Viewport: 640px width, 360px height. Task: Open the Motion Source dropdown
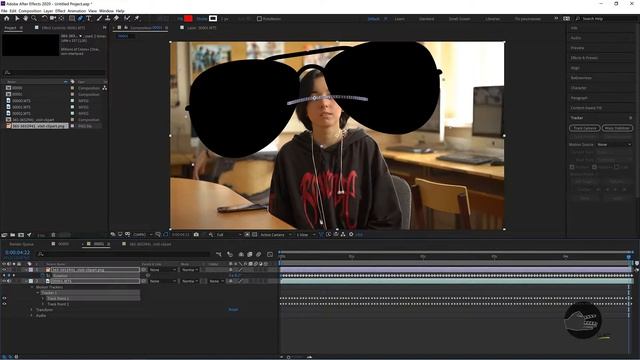(x=614, y=144)
